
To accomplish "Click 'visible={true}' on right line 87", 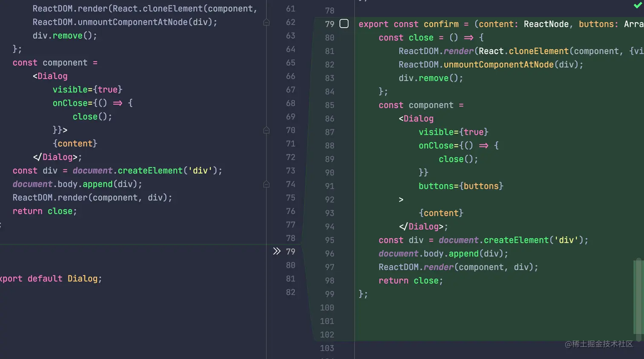I will [453, 132].
